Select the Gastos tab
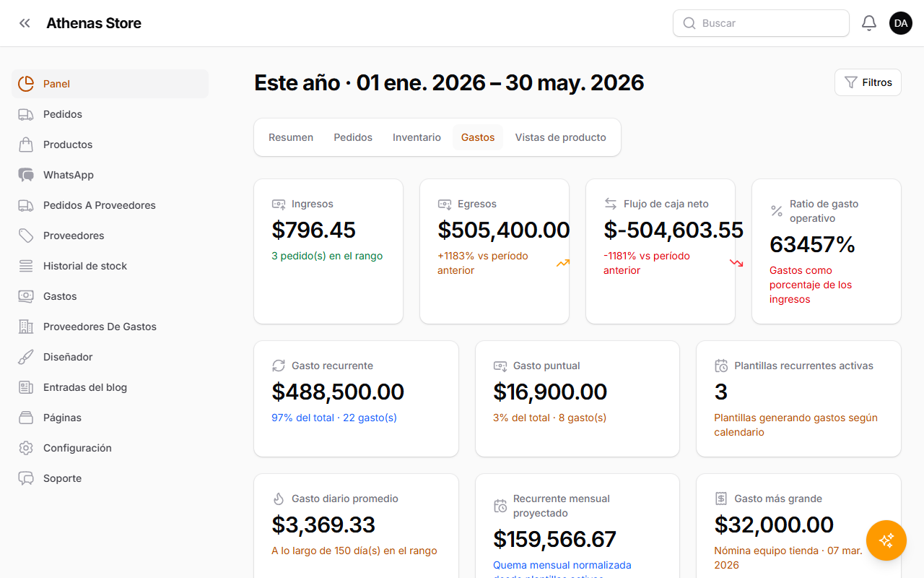 coord(478,137)
